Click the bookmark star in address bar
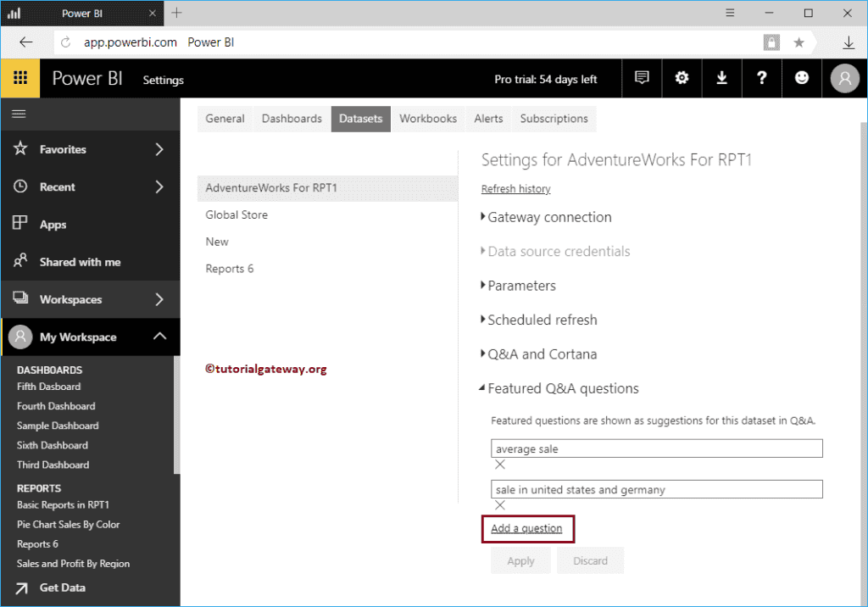This screenshot has width=868, height=607. tap(798, 42)
